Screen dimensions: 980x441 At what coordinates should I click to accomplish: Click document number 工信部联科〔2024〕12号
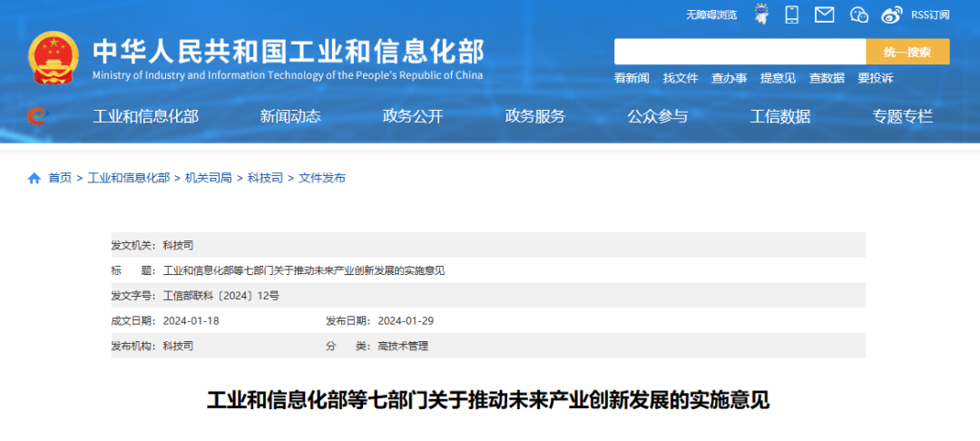click(x=220, y=296)
